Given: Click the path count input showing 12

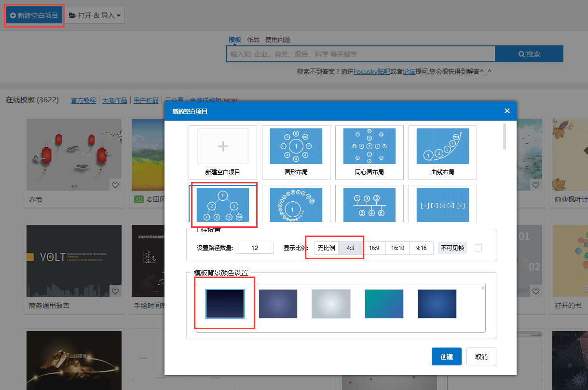Looking at the screenshot, I should pyautogui.click(x=255, y=248).
